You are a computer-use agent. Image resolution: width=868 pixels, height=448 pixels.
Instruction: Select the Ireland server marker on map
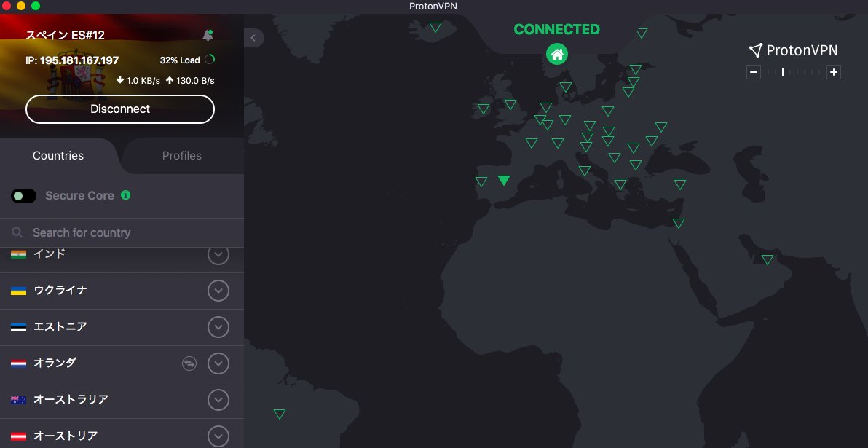click(x=484, y=109)
